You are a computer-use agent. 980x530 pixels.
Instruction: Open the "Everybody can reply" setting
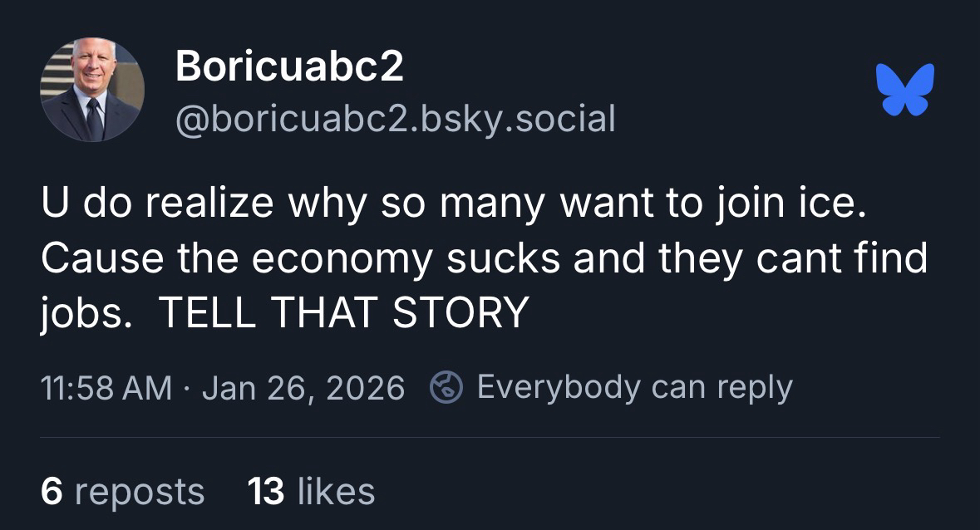click(x=634, y=387)
